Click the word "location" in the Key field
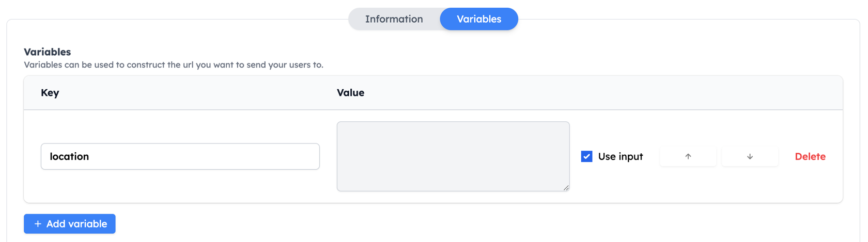The image size is (868, 242). (x=69, y=156)
